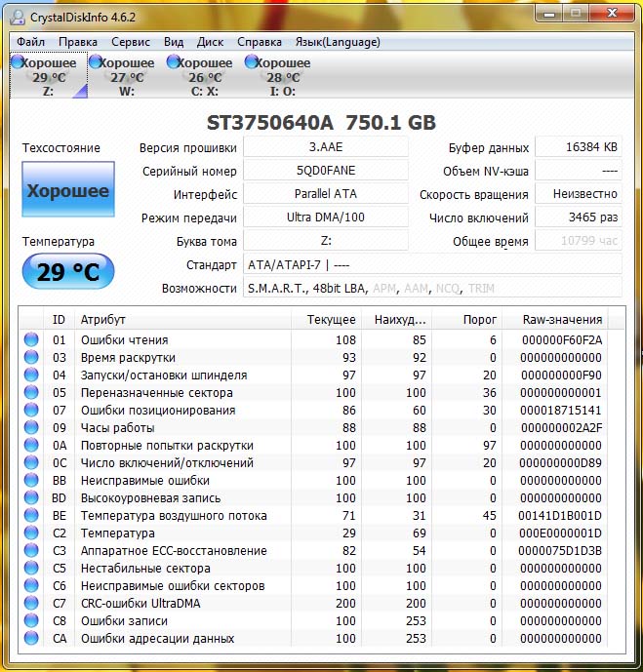The height and width of the screenshot is (672, 643).
Task: Click the rotation speed field Неизвестно
Action: click(579, 194)
